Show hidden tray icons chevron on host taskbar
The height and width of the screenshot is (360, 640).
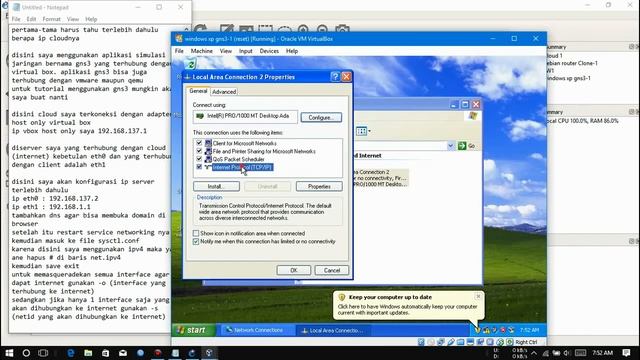534,353
